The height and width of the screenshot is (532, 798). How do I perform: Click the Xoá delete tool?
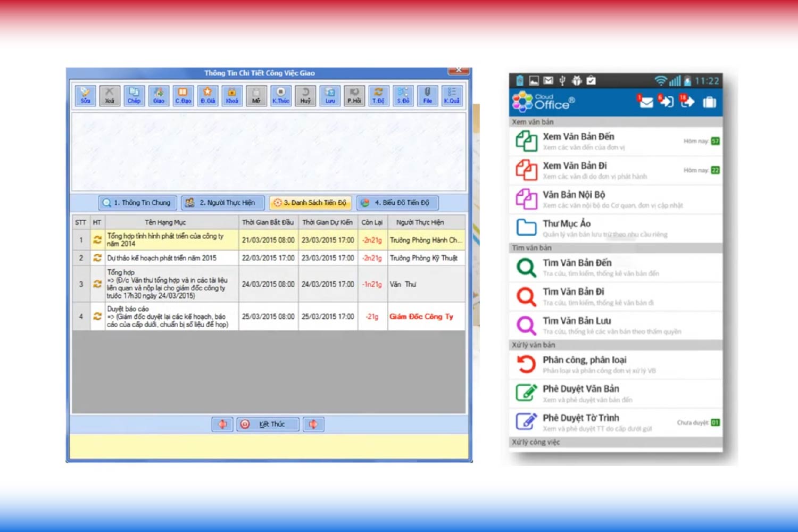[x=110, y=96]
